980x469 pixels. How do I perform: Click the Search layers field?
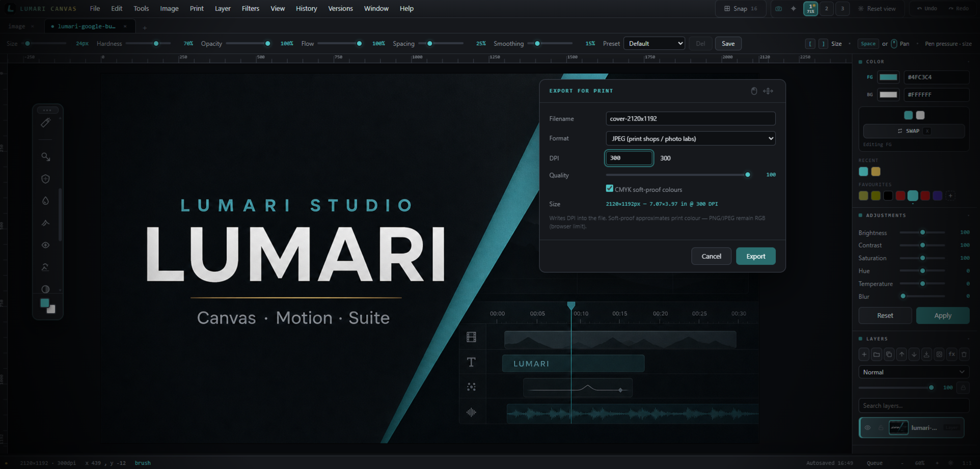tap(913, 406)
